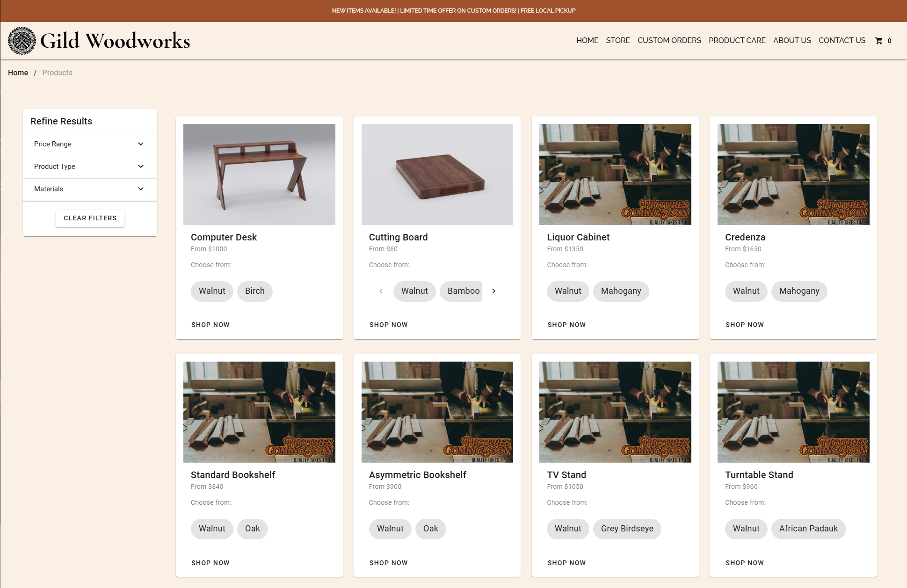Expand the Product Type filter
The height and width of the screenshot is (588, 907).
[x=89, y=167]
